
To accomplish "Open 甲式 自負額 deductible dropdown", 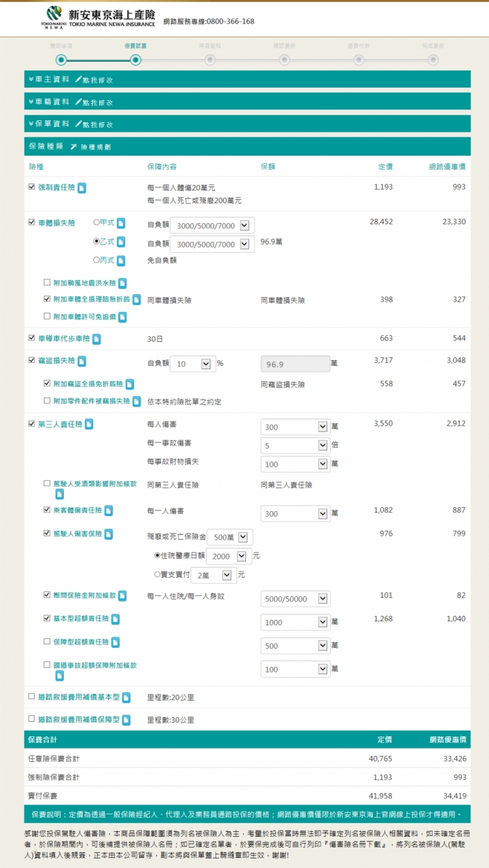I will pyautogui.click(x=212, y=225).
